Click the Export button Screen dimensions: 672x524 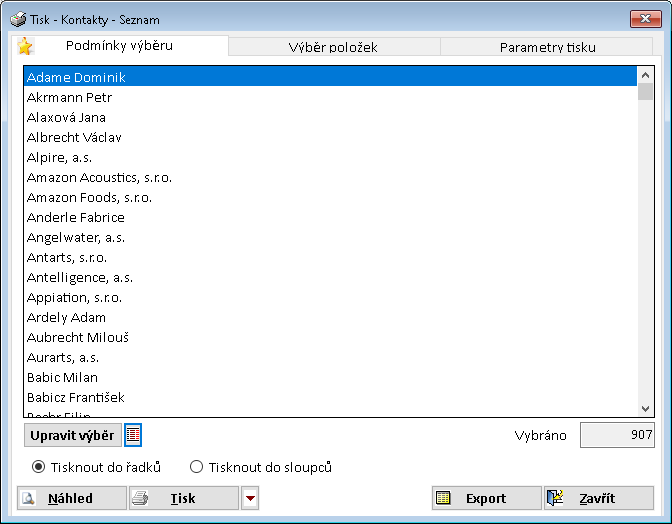click(485, 498)
